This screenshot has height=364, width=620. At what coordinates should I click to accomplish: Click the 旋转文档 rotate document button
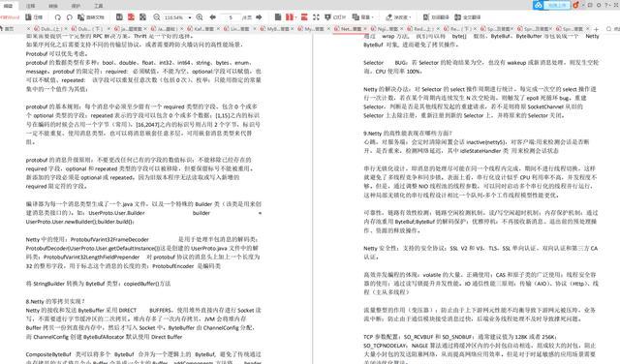coord(90,17)
